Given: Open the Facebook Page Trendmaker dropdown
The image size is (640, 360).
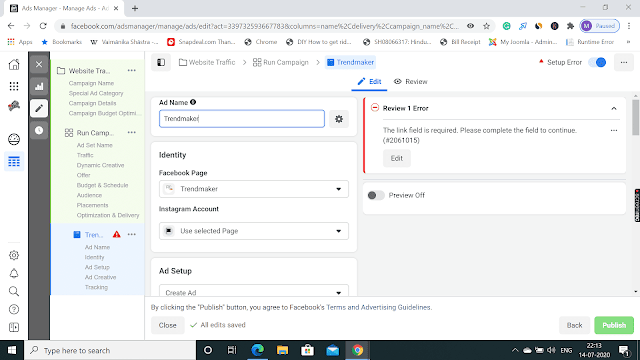Looking at the screenshot, I should click(x=253, y=189).
